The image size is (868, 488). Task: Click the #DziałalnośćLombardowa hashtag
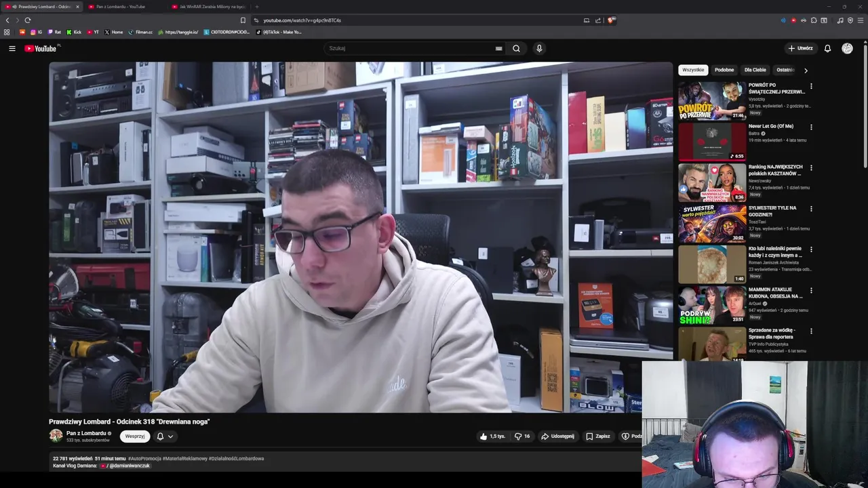(x=236, y=459)
